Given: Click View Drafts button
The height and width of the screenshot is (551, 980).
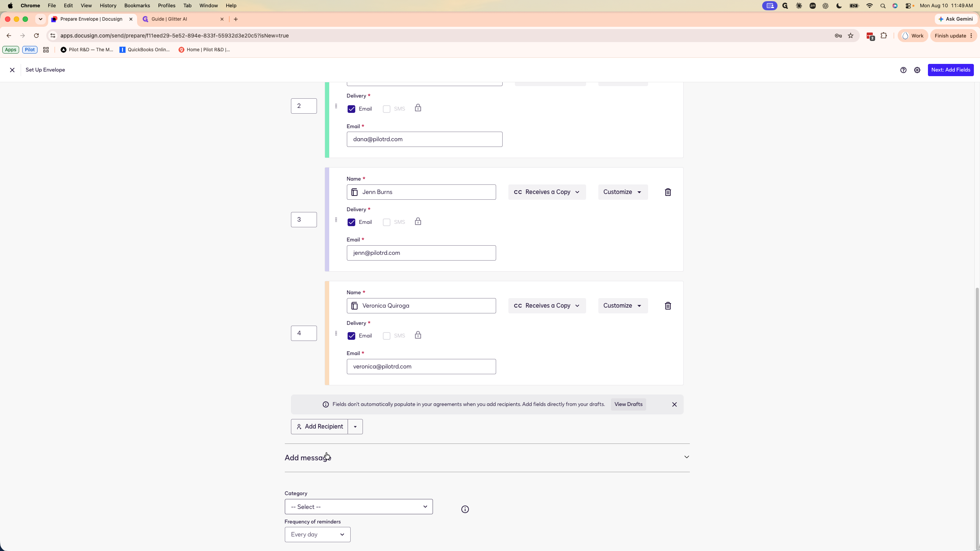Looking at the screenshot, I should 628,404.
